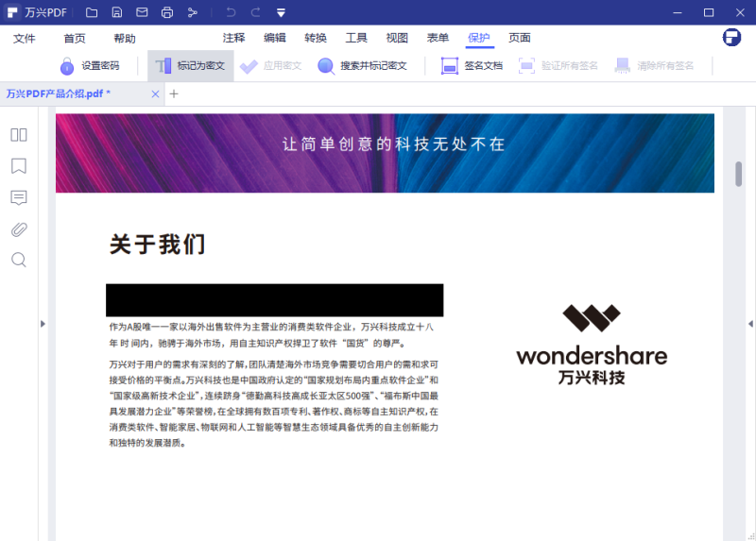This screenshot has width=756, height=541.
Task: Switch to the 表单 tab
Action: [438, 38]
